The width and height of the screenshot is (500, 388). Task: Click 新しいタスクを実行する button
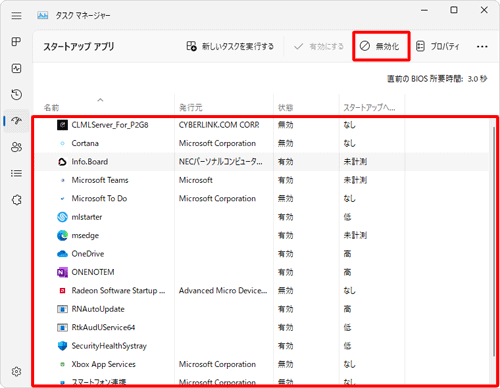click(230, 46)
